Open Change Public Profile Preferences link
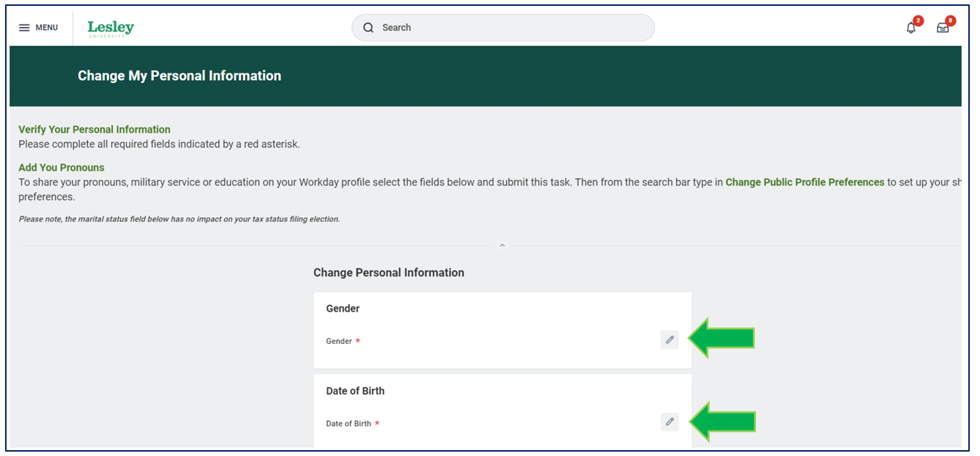This screenshot has width=980, height=456. coord(805,183)
